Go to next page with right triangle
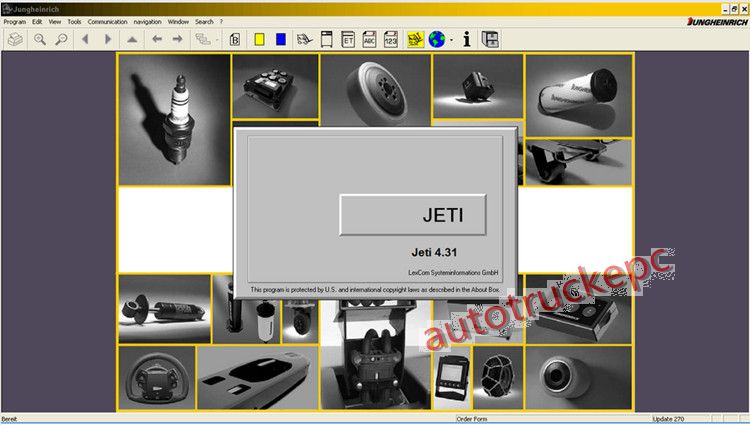Viewport: 750px width, 425px height. pyautogui.click(x=108, y=39)
